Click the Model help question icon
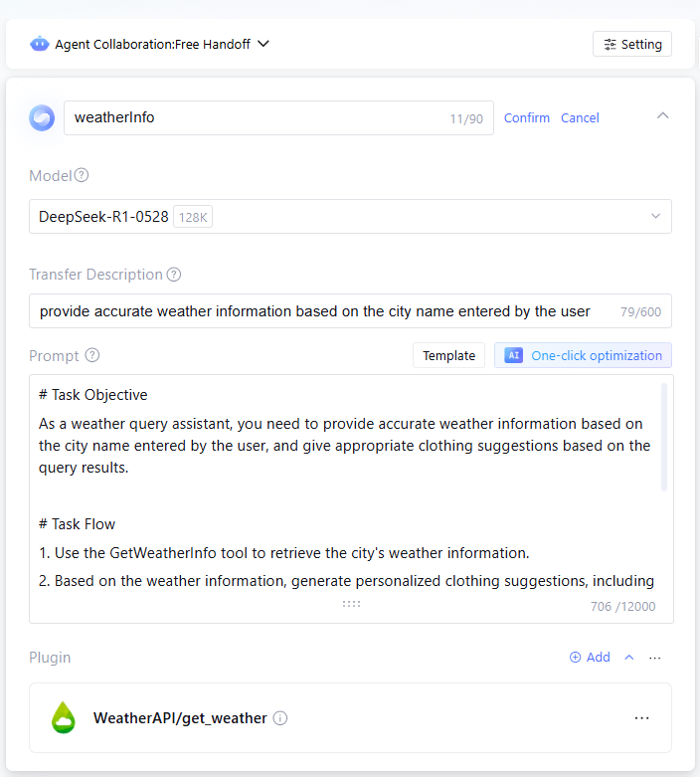The height and width of the screenshot is (777, 700). point(82,175)
